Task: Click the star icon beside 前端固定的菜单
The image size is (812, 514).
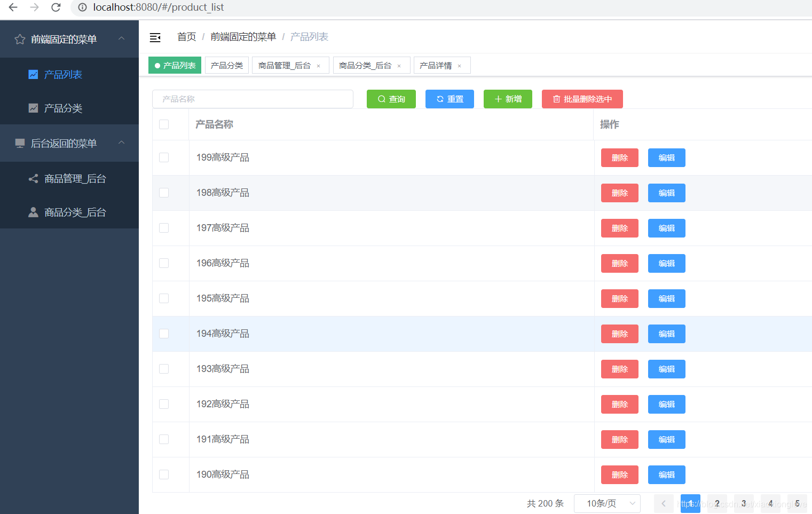Action: tap(20, 38)
